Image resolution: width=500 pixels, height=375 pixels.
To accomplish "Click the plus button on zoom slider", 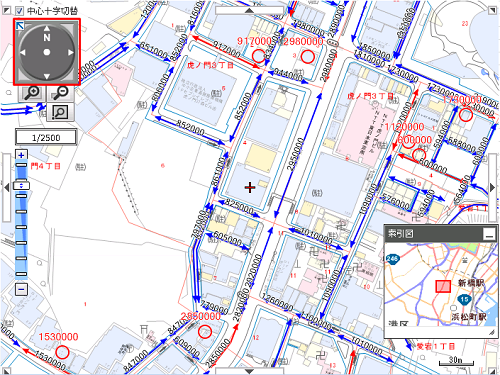I will click(x=21, y=155).
